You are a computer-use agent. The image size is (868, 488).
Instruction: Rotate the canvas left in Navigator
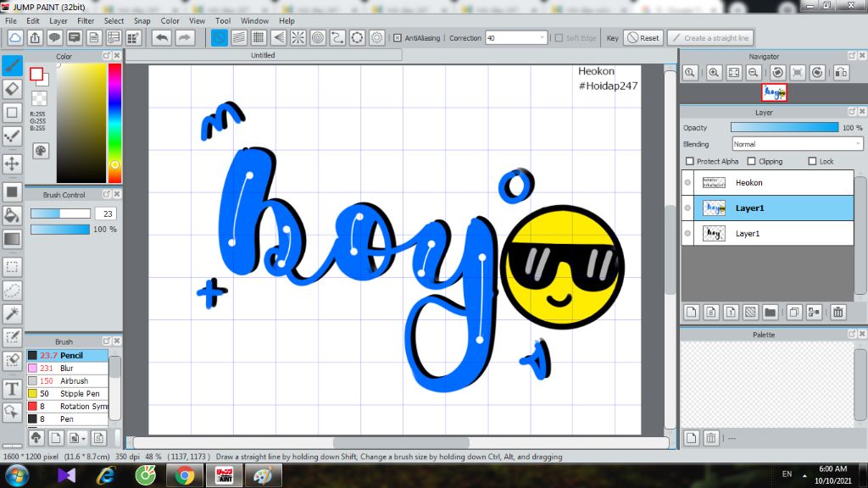778,73
